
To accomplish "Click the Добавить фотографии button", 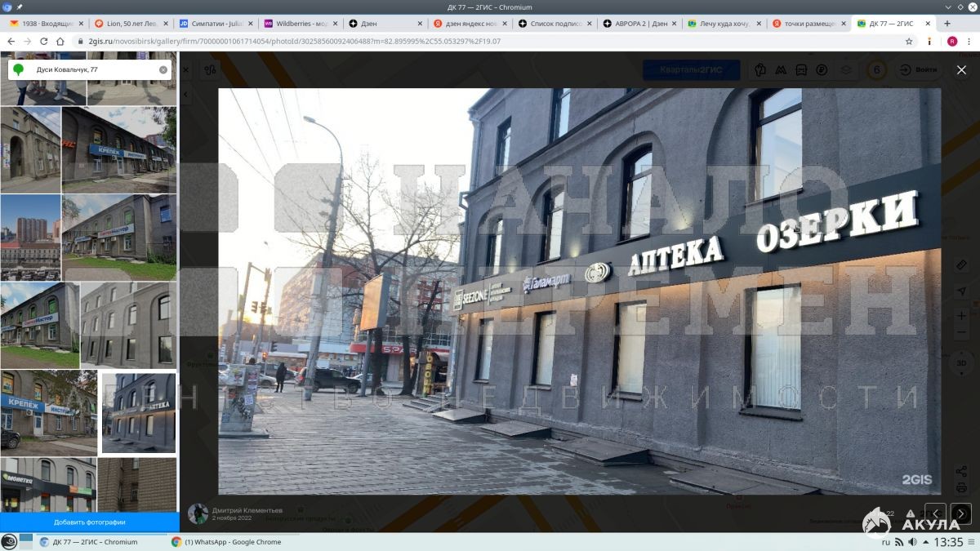I will [89, 522].
